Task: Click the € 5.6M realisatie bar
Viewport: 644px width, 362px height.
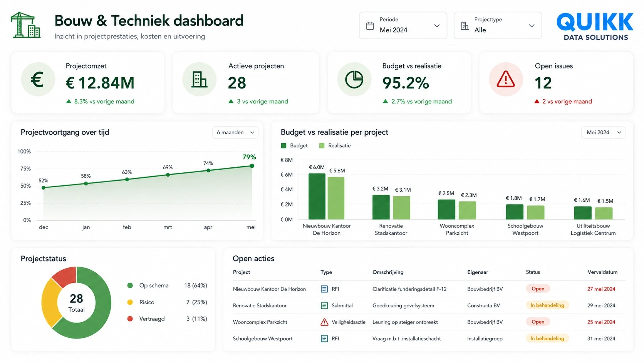Action: [336, 198]
